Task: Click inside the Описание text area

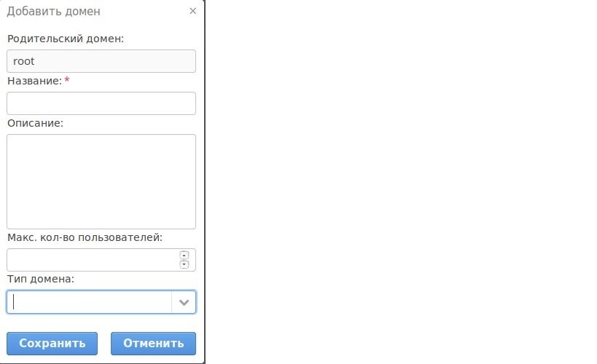Action: tap(101, 181)
